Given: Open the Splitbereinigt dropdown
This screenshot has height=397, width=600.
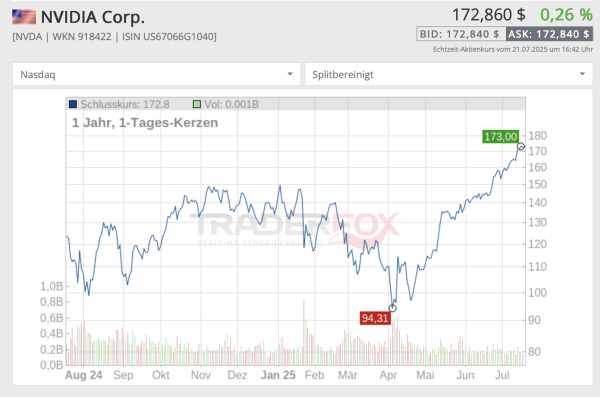Looking at the screenshot, I should point(448,74).
